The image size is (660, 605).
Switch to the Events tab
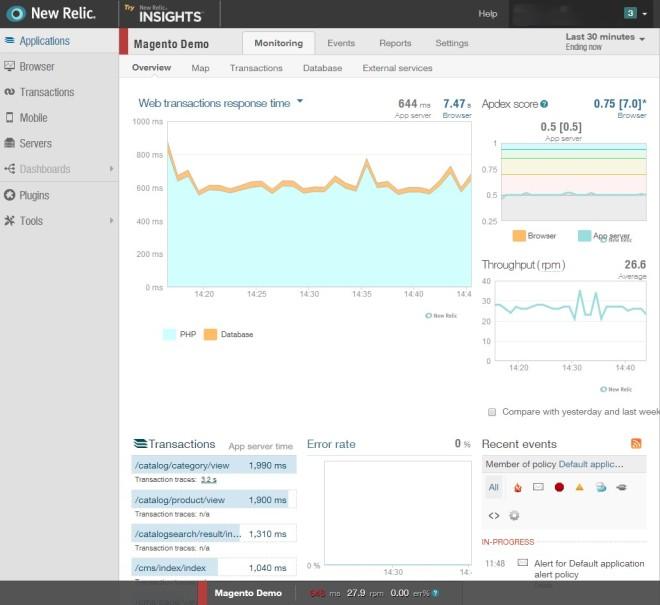point(341,43)
